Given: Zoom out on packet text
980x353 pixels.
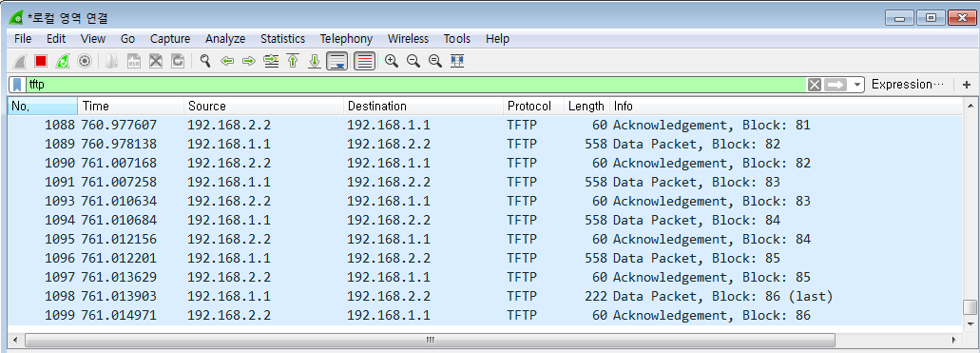Looking at the screenshot, I should point(413,61).
